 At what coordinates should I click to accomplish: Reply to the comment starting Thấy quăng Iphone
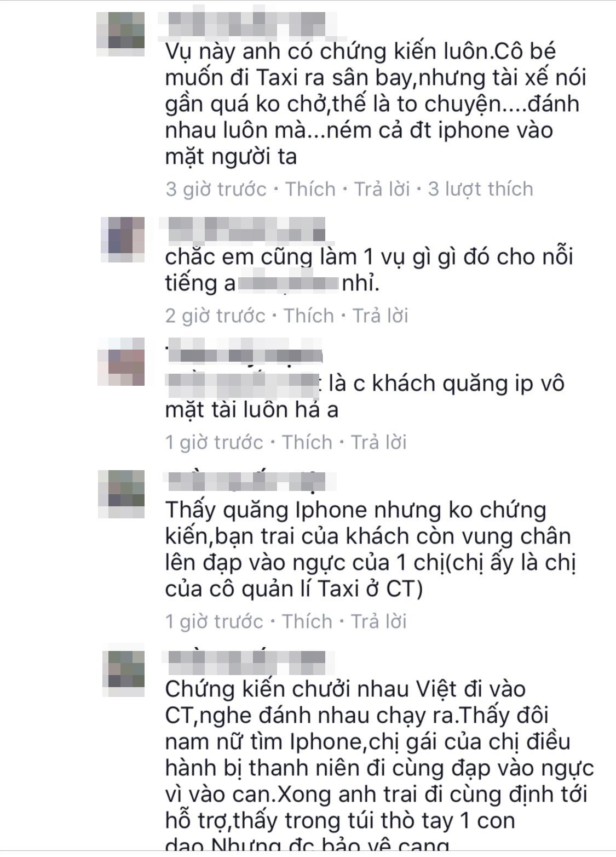pos(378,621)
